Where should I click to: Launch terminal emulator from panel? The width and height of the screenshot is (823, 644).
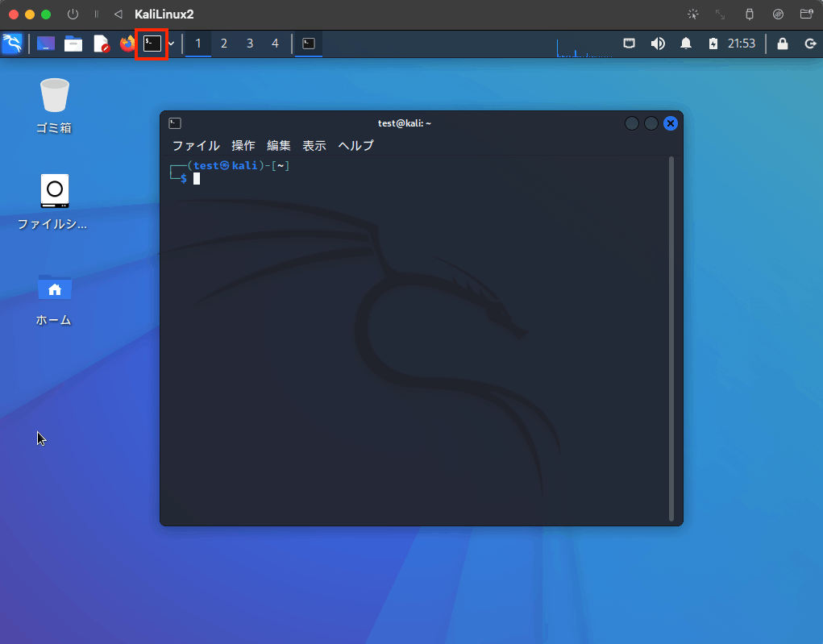click(x=152, y=44)
